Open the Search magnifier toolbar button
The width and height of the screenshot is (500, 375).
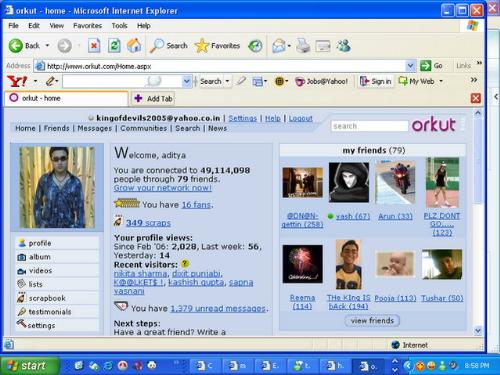pos(168,46)
